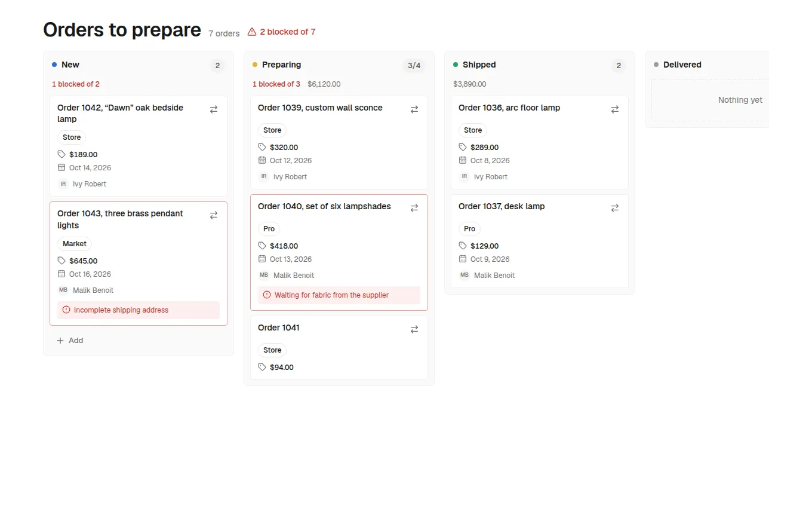This screenshot has width=812, height=508.
Task: Click move icon on Order 1039 card
Action: [x=414, y=109]
